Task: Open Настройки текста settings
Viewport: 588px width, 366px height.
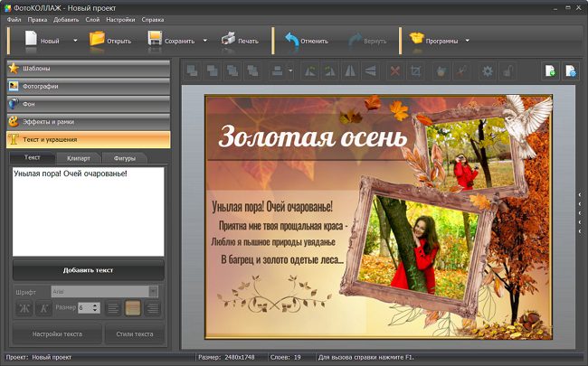Action: pyautogui.click(x=57, y=334)
